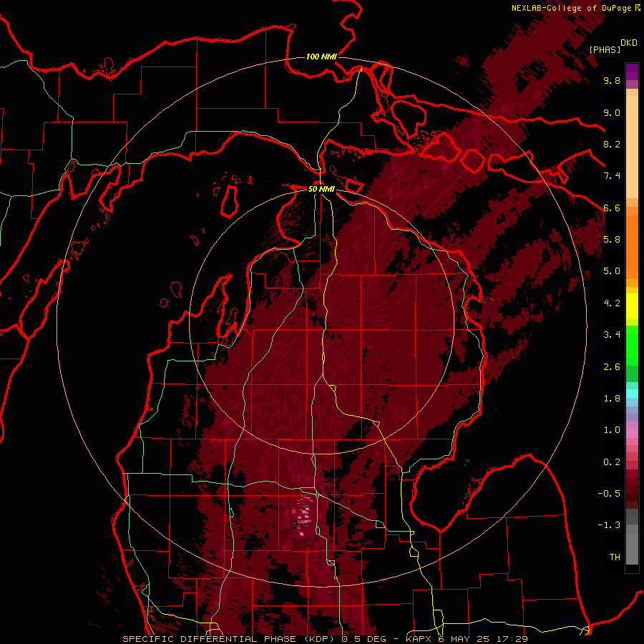The image size is (644, 644).
Task: Click the cyan band of the color scale
Action: point(632,394)
